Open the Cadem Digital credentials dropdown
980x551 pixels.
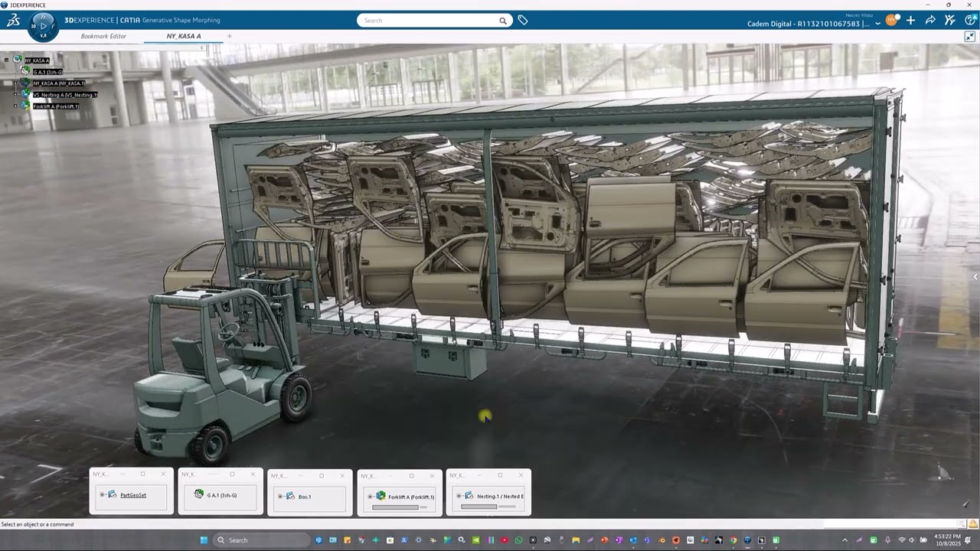tap(877, 24)
